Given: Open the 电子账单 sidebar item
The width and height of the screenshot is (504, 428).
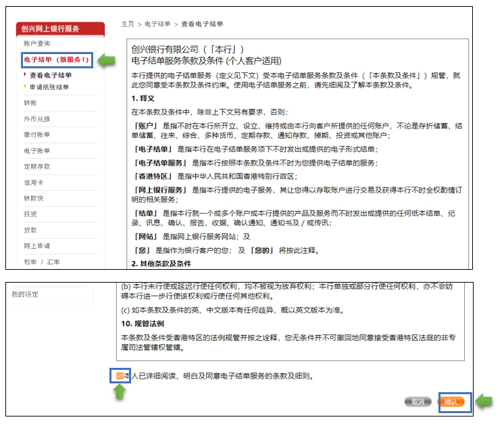Looking at the screenshot, I should tap(36, 151).
